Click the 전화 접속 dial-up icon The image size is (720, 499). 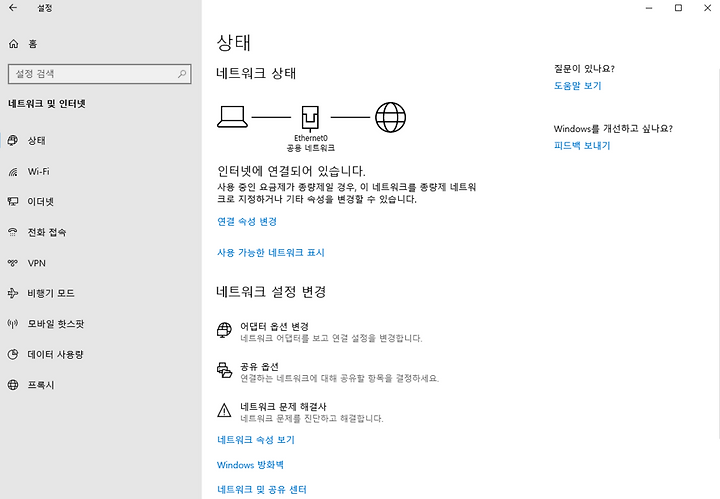click(x=13, y=232)
